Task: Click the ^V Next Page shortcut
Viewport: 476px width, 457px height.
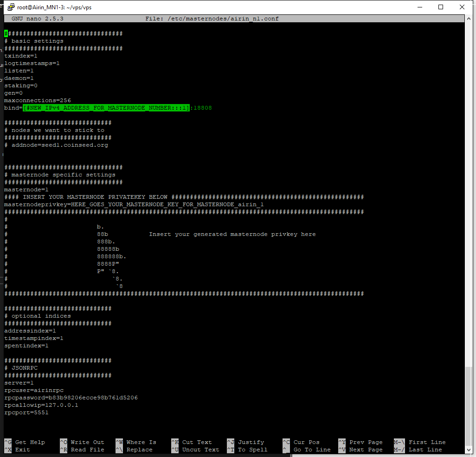Action: [360, 450]
